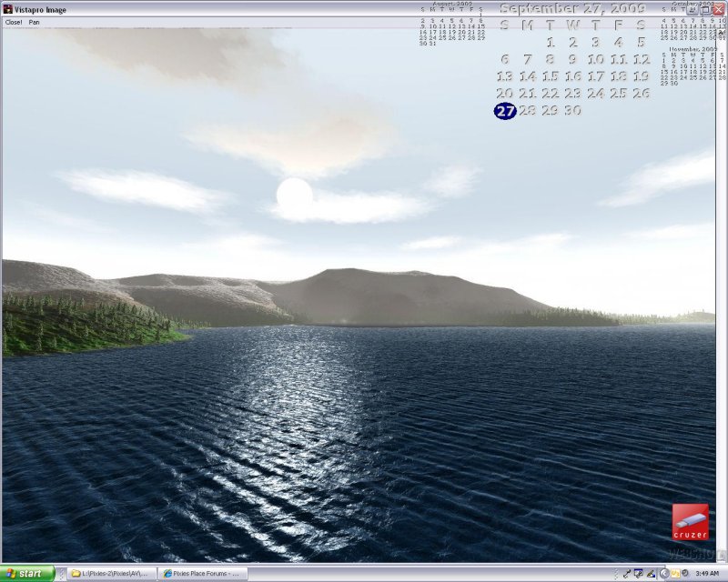
Task: Click the sun in the rendered image
Action: (294, 194)
